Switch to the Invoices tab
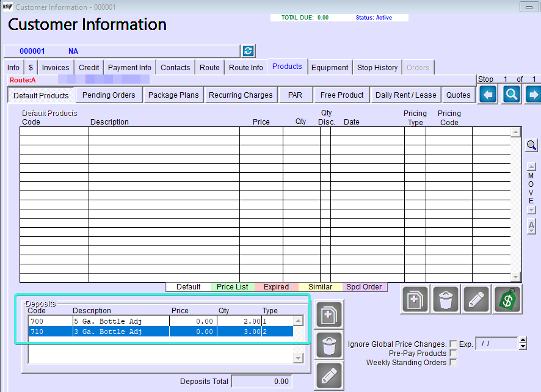This screenshot has width=541, height=392. tap(56, 68)
